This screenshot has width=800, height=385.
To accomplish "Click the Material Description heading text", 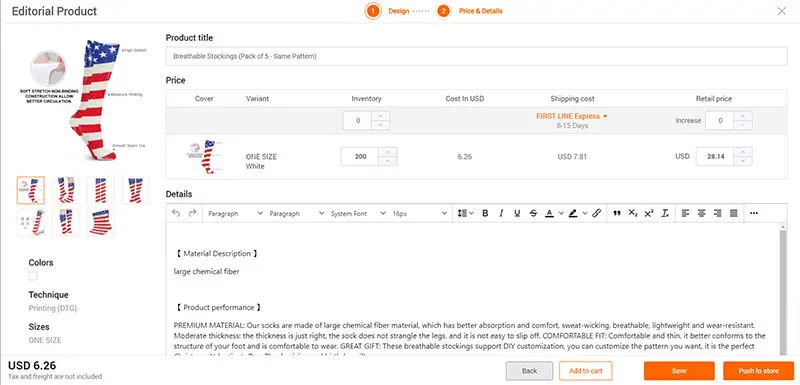I will pyautogui.click(x=217, y=253).
